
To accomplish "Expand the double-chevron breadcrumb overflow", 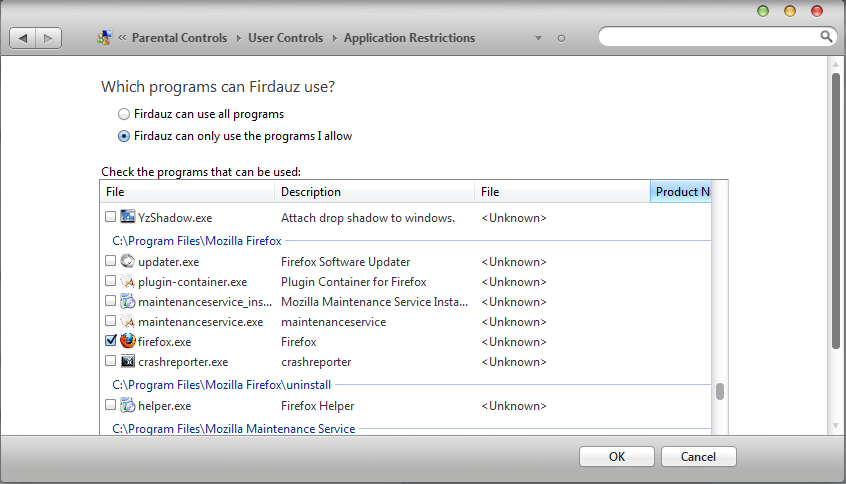I will pyautogui.click(x=122, y=37).
